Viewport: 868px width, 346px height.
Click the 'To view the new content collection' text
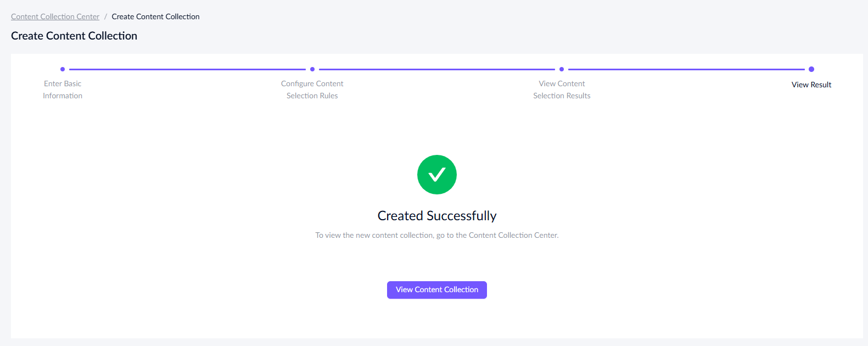pos(374,235)
